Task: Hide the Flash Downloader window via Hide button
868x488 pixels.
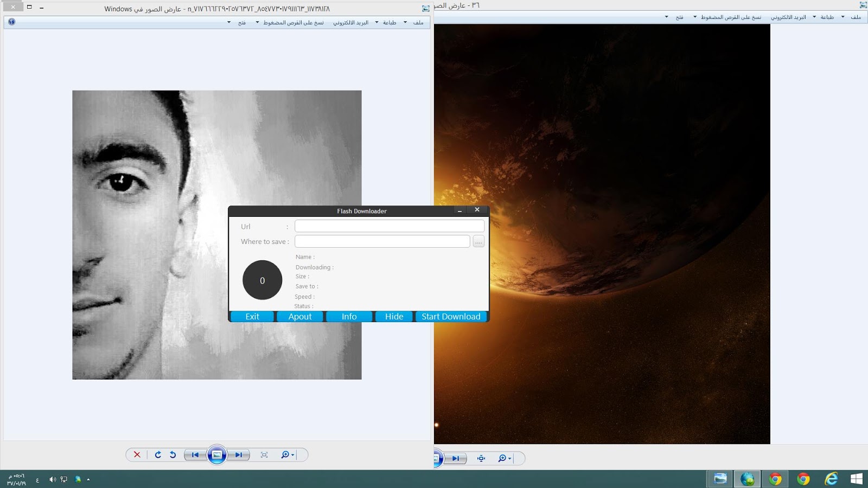Action: coord(394,316)
